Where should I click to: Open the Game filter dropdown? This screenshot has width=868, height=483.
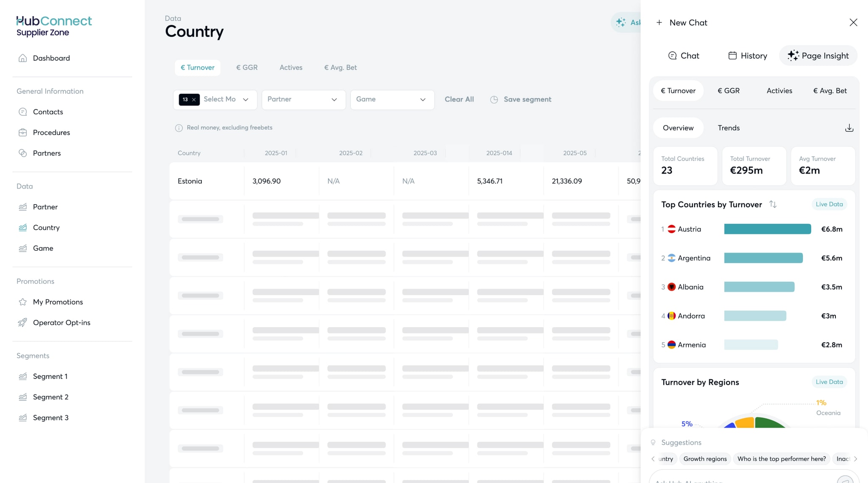[392, 100]
